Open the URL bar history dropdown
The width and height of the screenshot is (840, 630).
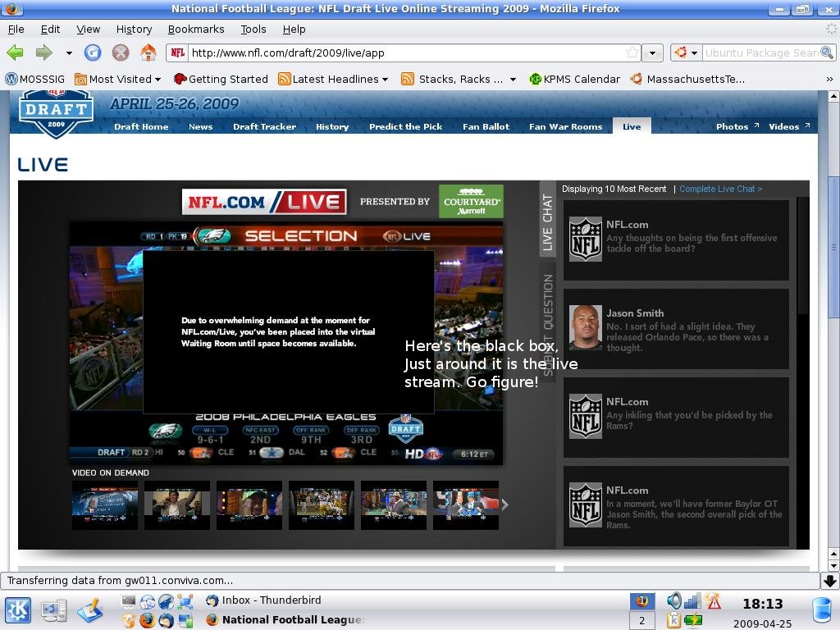(x=652, y=53)
